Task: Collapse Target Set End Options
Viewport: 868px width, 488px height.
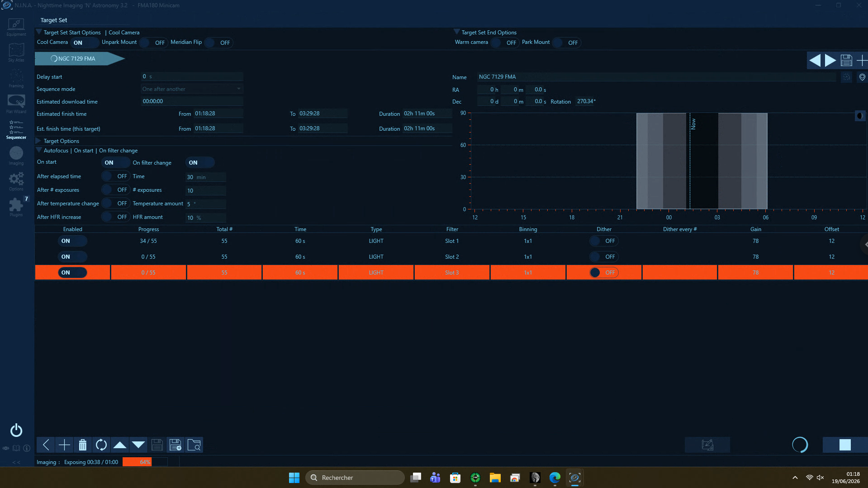Action: [x=456, y=32]
